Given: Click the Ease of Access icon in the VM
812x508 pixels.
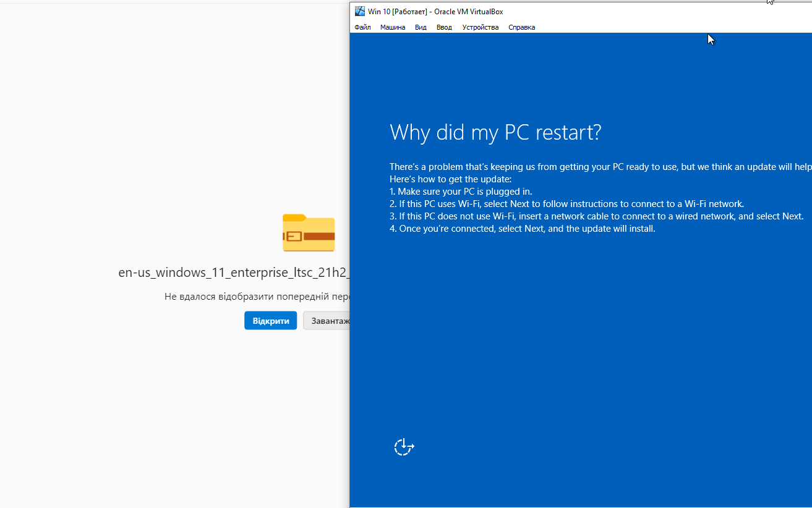Looking at the screenshot, I should (404, 446).
